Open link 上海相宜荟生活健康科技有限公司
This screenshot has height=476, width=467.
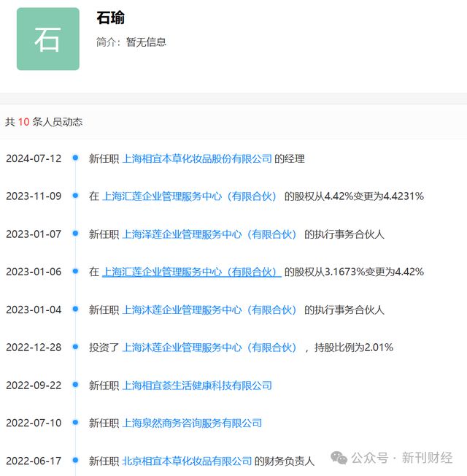click(197, 385)
